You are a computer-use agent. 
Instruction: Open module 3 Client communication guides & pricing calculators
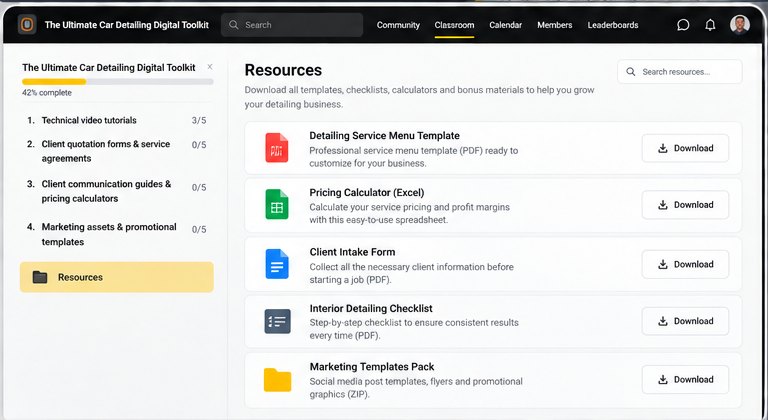[x=117, y=191]
